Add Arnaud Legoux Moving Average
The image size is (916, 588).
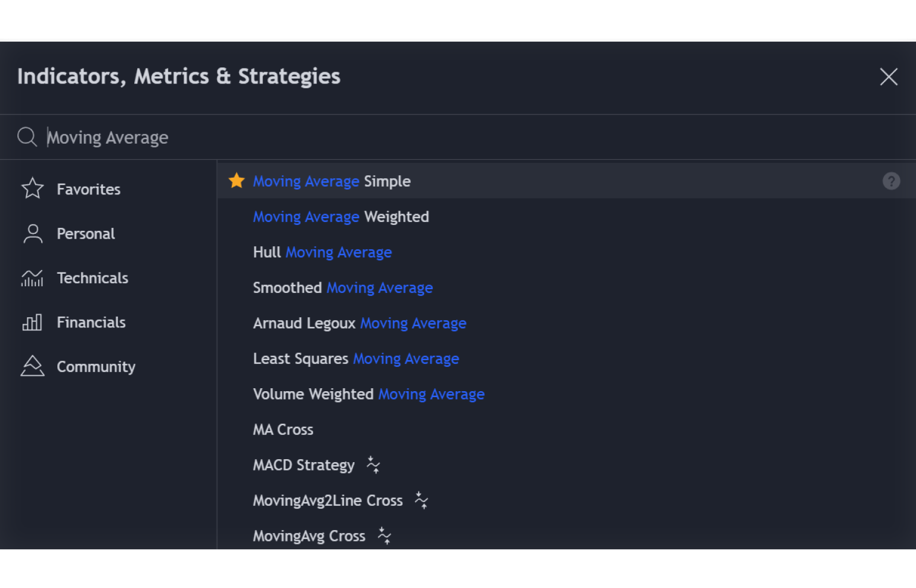(x=359, y=323)
